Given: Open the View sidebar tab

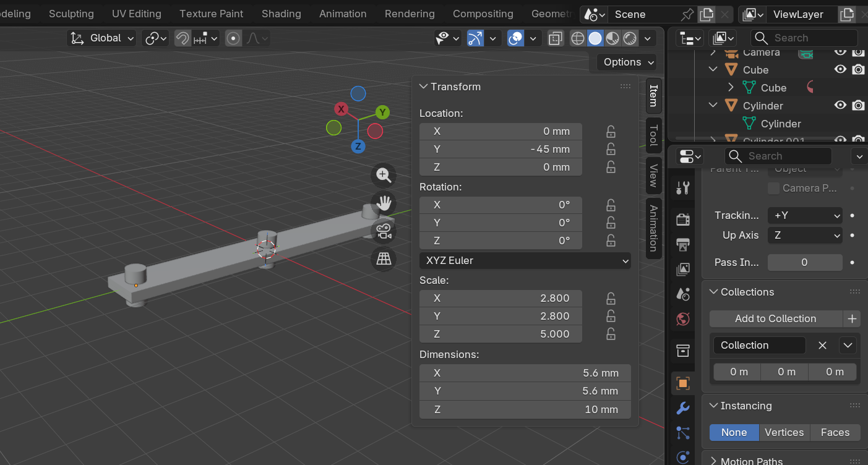Looking at the screenshot, I should tap(653, 175).
